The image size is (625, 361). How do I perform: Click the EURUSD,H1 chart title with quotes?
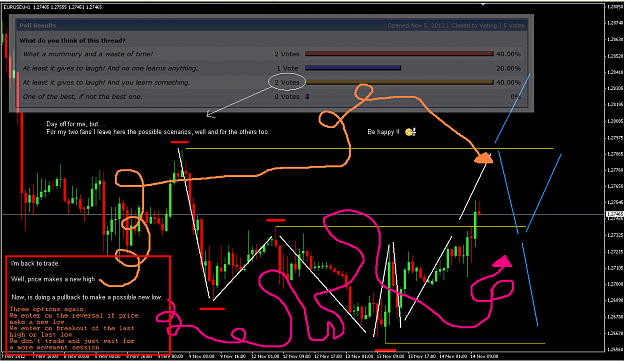point(52,7)
